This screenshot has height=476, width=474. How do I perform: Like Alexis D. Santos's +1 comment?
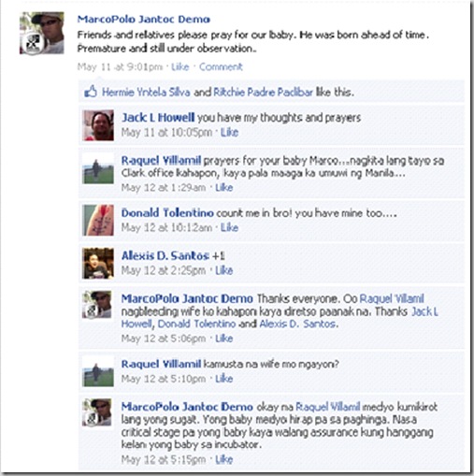pyautogui.click(x=224, y=270)
